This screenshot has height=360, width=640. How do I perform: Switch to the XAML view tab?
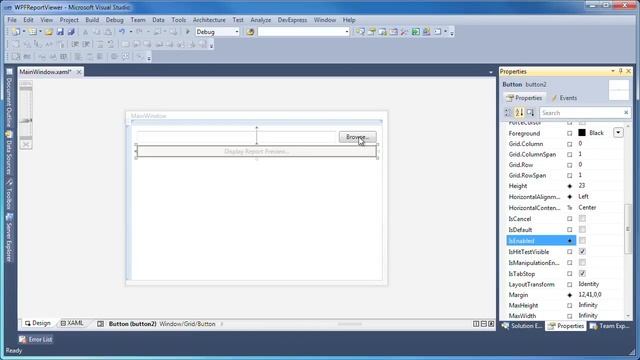72,323
